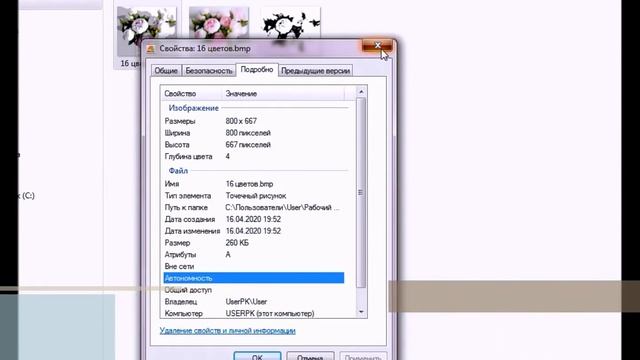
Task: Open the Безопасность tab
Action: [x=209, y=71]
